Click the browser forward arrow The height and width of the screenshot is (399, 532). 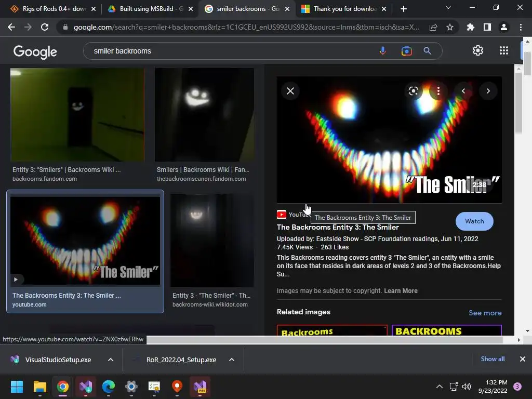28,27
